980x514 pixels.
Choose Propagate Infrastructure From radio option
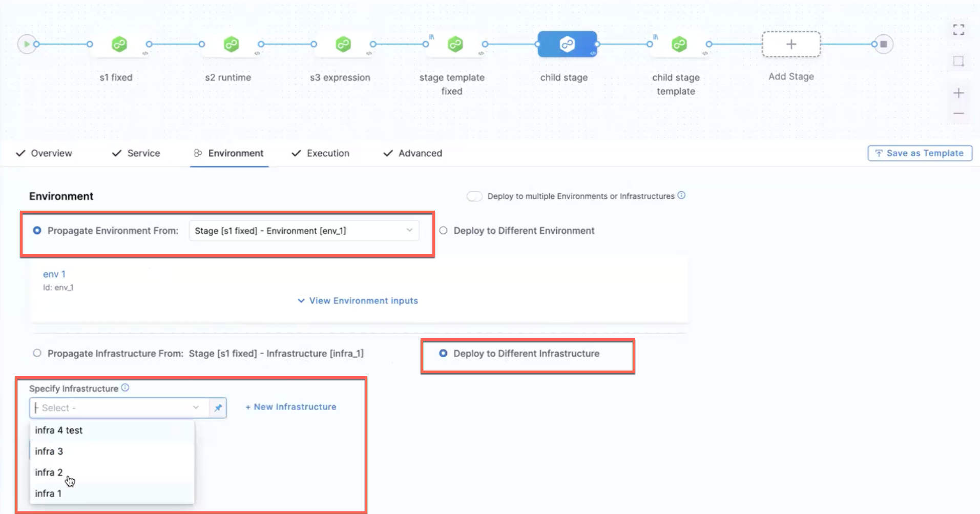(37, 353)
